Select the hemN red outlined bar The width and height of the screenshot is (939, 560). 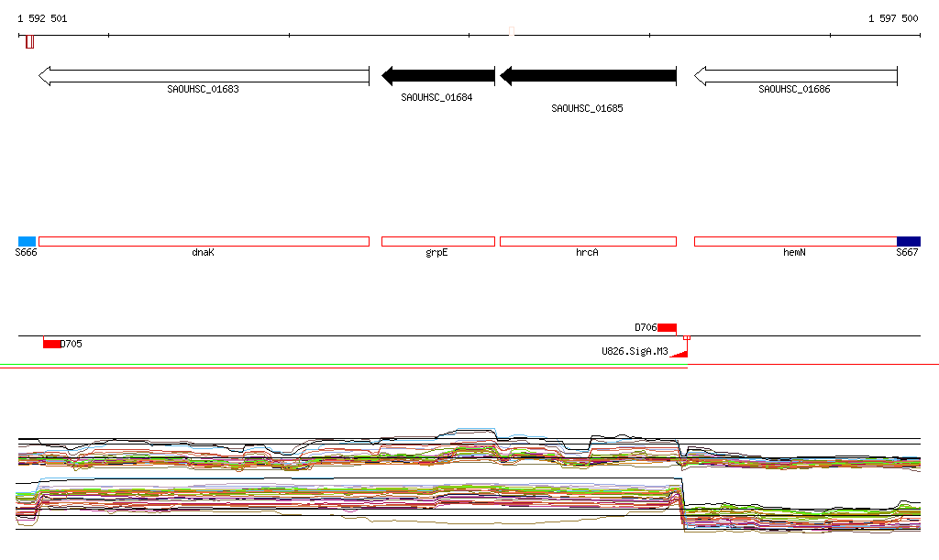coord(795,242)
